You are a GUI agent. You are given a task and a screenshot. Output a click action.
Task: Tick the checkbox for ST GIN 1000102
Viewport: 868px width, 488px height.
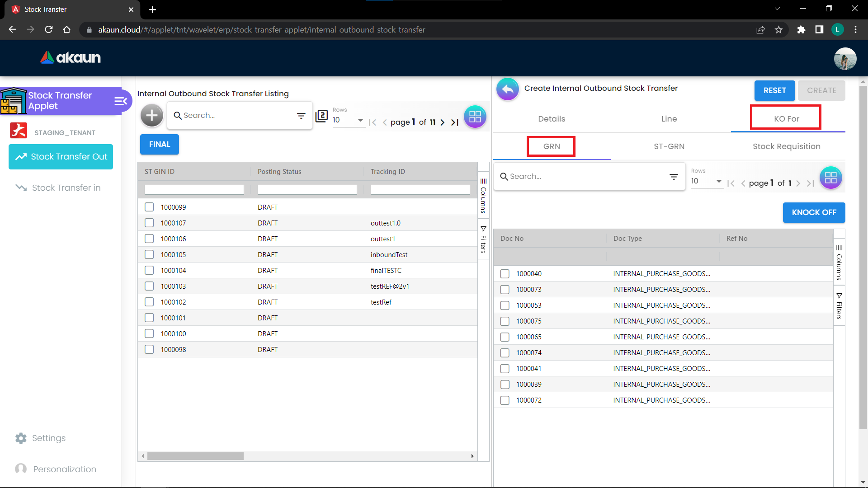pyautogui.click(x=149, y=302)
